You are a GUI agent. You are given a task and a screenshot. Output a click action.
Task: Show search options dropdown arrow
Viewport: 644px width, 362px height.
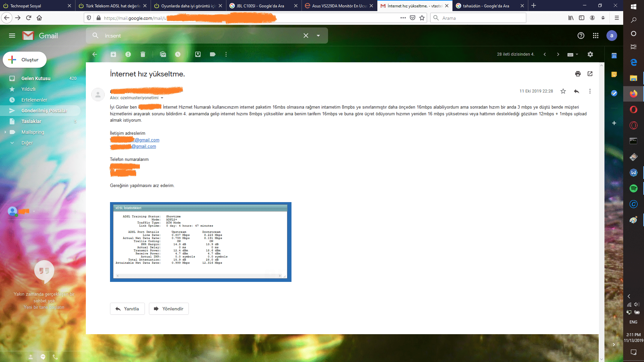tap(318, 36)
